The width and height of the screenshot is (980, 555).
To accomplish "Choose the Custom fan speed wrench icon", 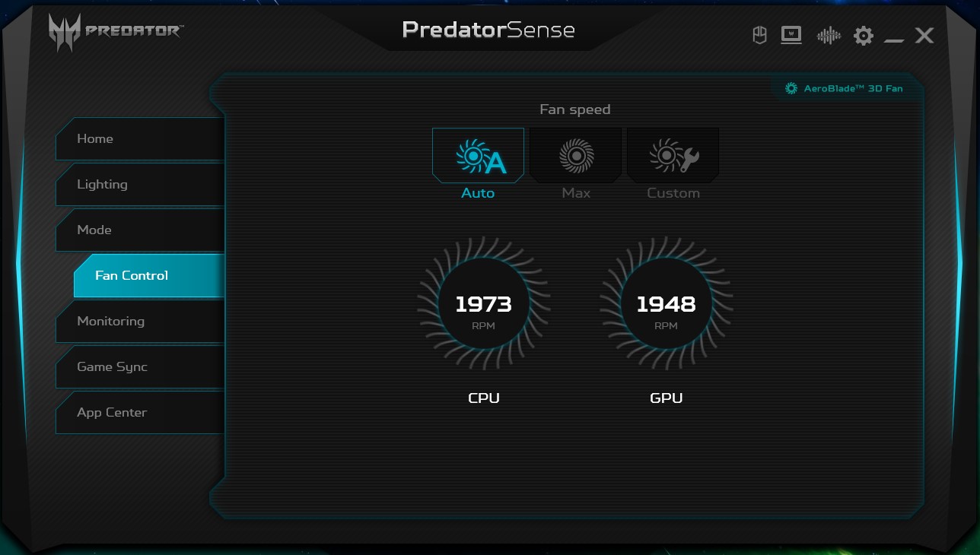I will click(x=673, y=156).
